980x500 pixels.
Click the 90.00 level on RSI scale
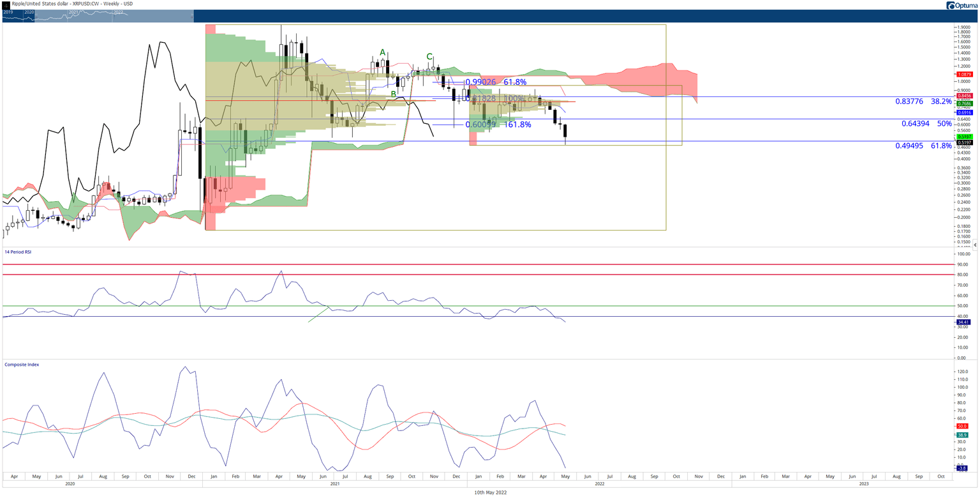(963, 264)
